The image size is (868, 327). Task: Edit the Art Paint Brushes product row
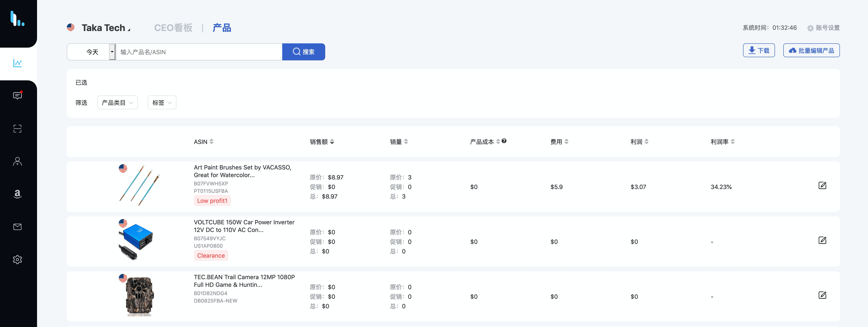click(822, 185)
